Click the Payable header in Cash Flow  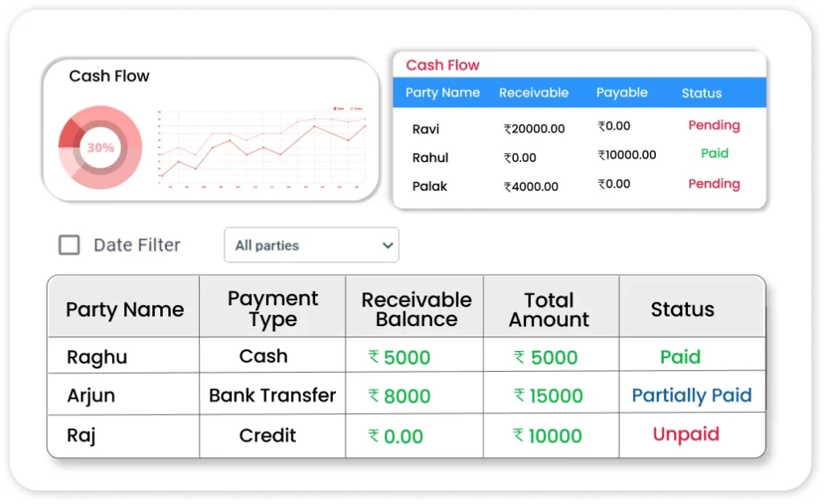[x=621, y=93]
